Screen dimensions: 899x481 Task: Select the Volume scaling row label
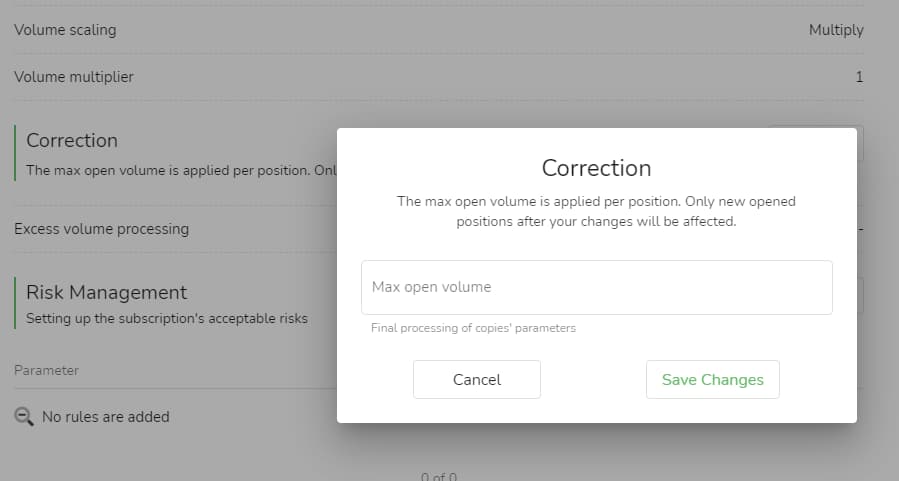[65, 30]
